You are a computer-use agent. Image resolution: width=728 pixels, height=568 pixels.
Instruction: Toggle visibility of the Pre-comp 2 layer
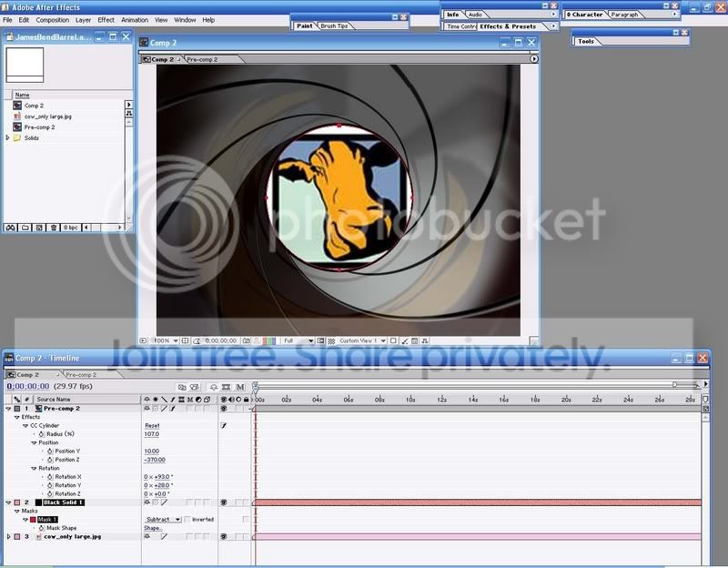pos(224,409)
